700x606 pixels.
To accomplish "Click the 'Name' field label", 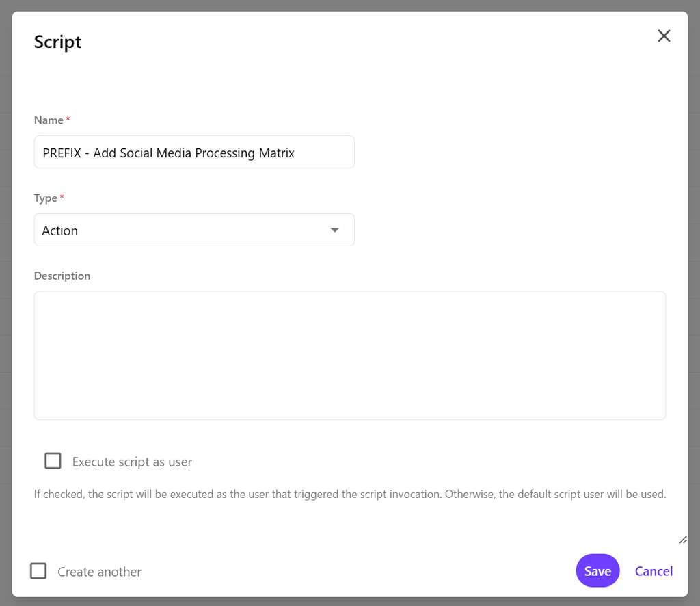I will (x=49, y=120).
